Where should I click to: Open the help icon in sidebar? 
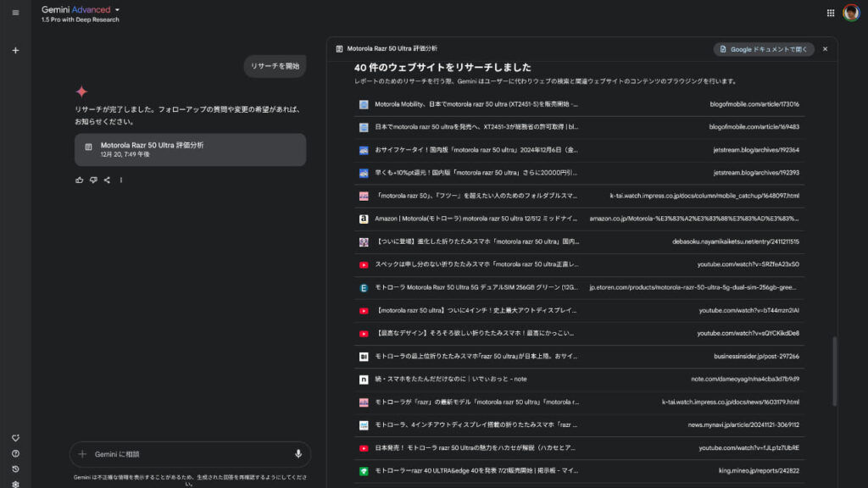[x=15, y=453]
